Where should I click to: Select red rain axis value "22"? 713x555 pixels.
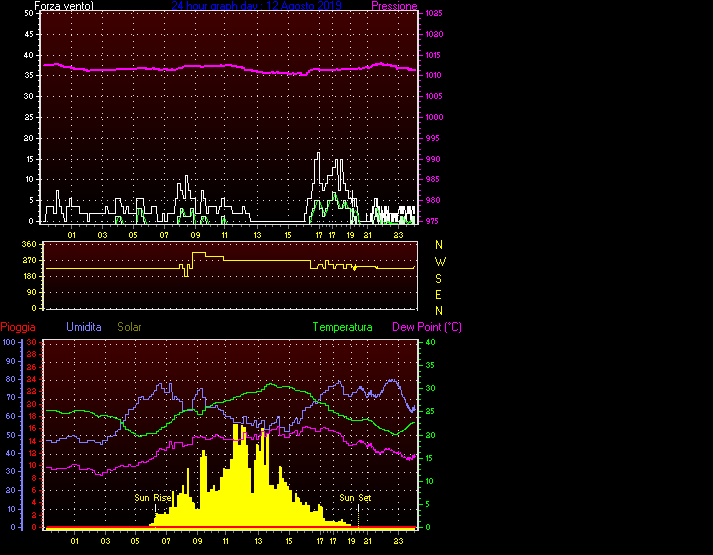32,391
